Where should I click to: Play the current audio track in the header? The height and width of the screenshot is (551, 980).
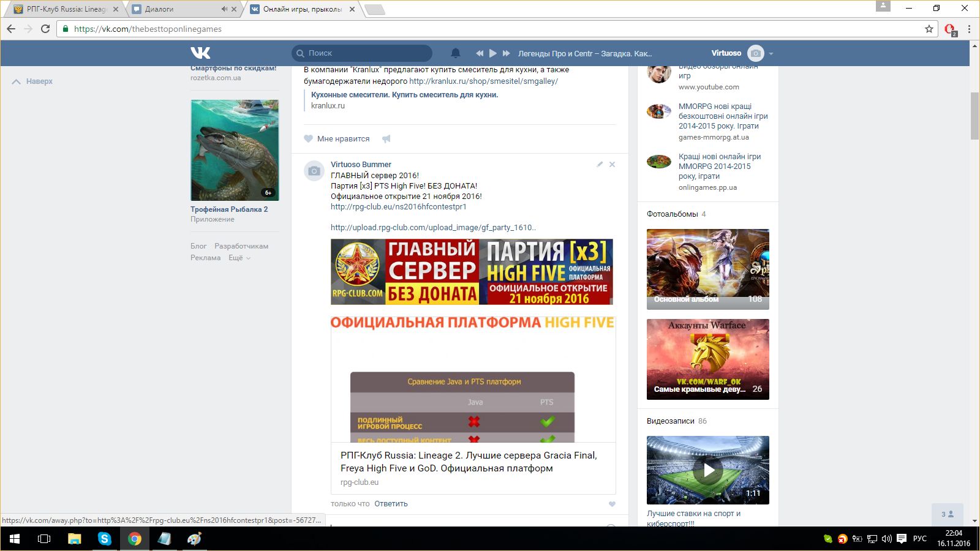pos(493,53)
